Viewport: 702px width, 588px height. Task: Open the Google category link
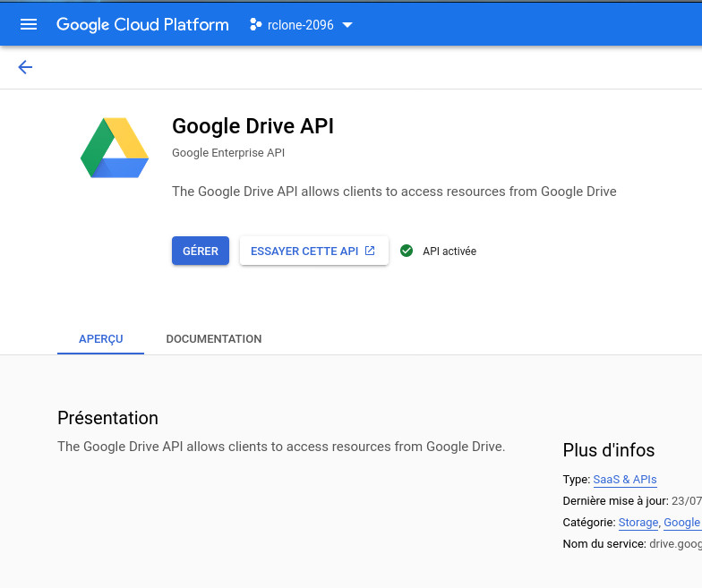point(682,523)
